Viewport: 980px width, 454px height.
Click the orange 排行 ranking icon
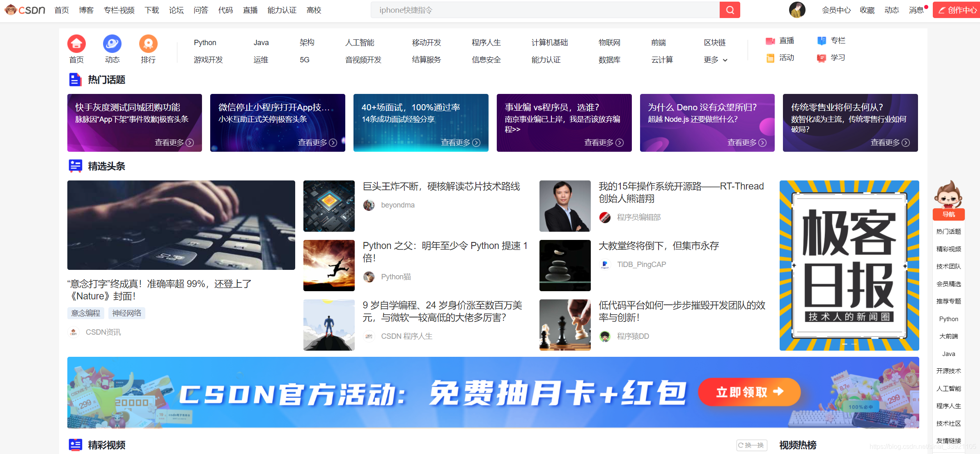[148, 43]
